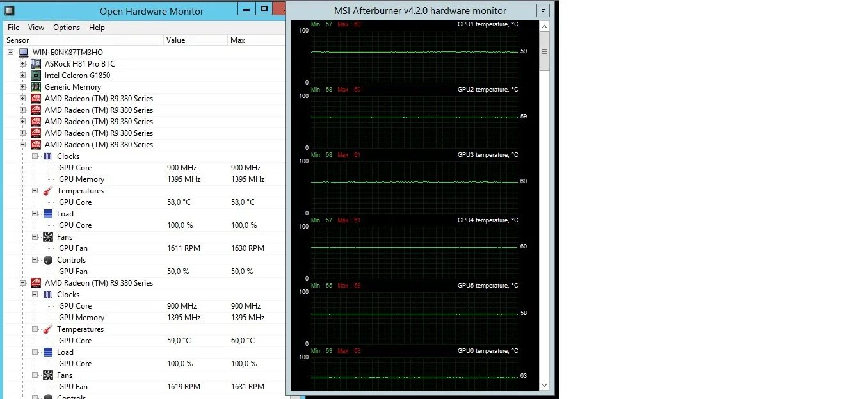Select the Intel Celeron G1850 row
Image resolution: width=868 pixels, height=399 pixels.
coord(145,76)
